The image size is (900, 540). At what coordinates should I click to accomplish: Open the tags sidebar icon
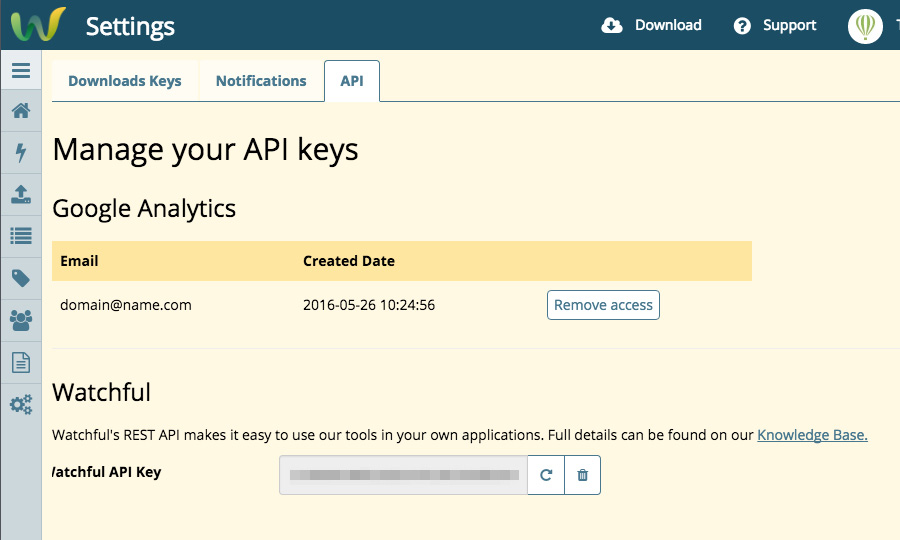[21, 278]
